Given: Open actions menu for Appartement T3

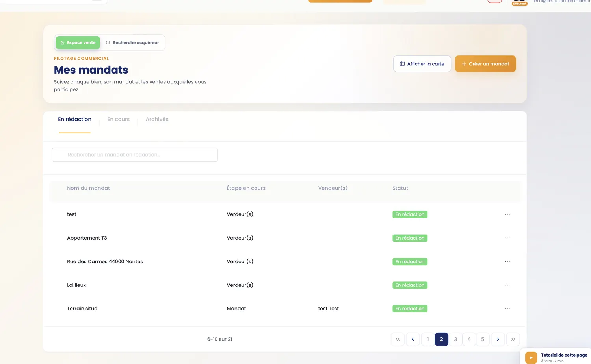Looking at the screenshot, I should click(x=507, y=238).
